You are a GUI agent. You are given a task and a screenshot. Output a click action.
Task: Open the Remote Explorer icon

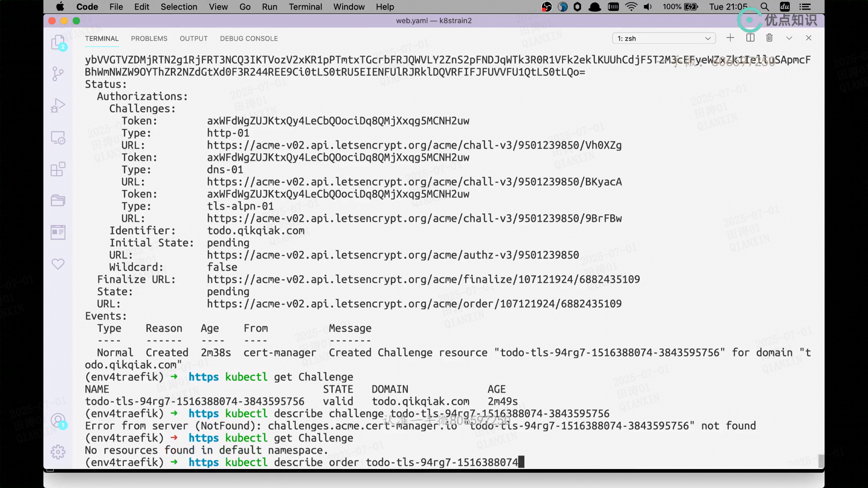(58, 137)
